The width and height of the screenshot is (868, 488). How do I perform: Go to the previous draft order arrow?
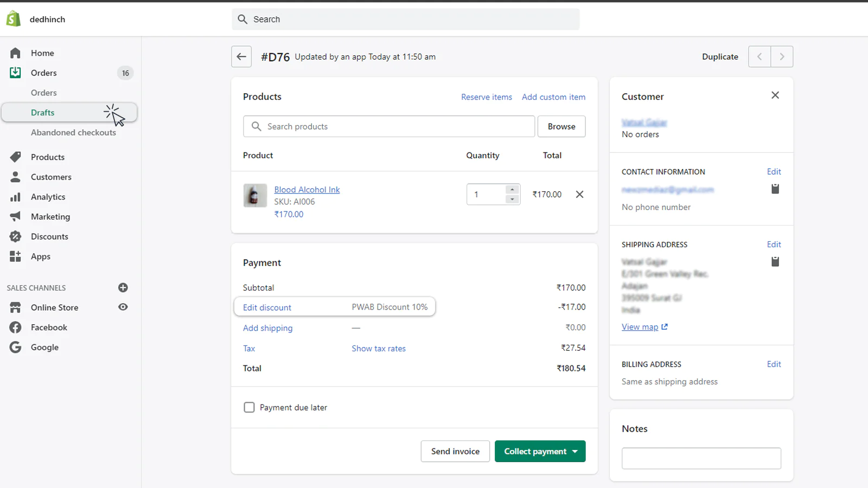(759, 56)
